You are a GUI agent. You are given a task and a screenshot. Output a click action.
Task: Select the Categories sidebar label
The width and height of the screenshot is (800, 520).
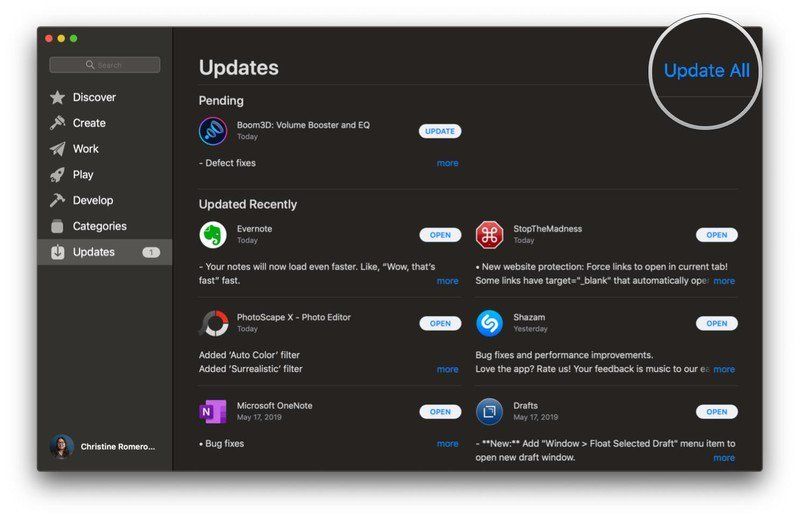click(x=99, y=226)
